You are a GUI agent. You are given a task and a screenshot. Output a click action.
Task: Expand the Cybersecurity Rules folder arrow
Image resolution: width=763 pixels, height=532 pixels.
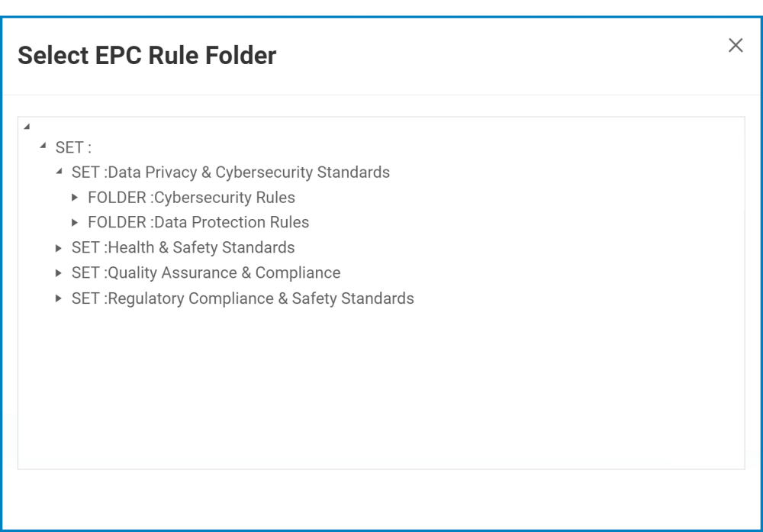pos(75,197)
